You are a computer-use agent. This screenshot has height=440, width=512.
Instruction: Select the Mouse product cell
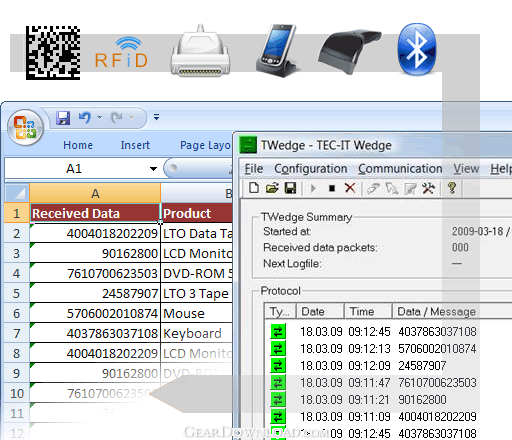pyautogui.click(x=197, y=313)
